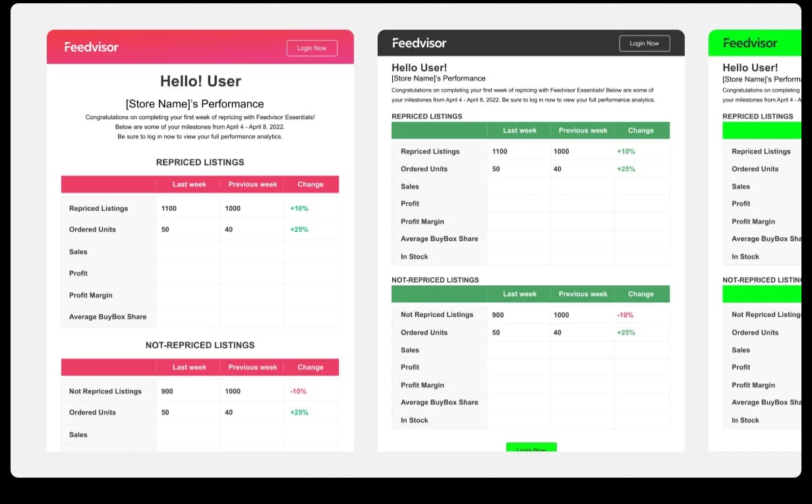The image size is (812, 504).
Task: Click "Average BuyBox Share" in dark template's Repriced table
Action: [440, 239]
